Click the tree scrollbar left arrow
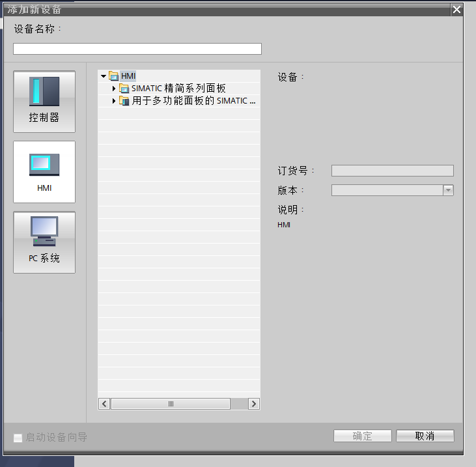The image size is (476, 467). coord(104,404)
